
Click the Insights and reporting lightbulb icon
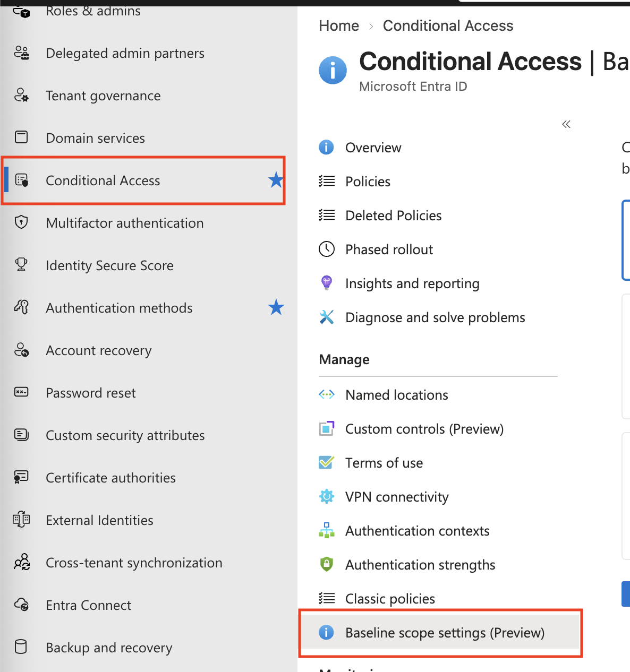[x=327, y=283]
